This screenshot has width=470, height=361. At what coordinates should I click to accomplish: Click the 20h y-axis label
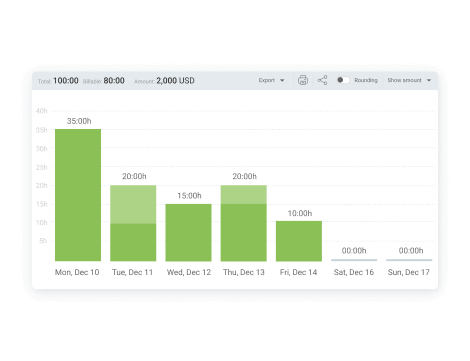click(42, 185)
